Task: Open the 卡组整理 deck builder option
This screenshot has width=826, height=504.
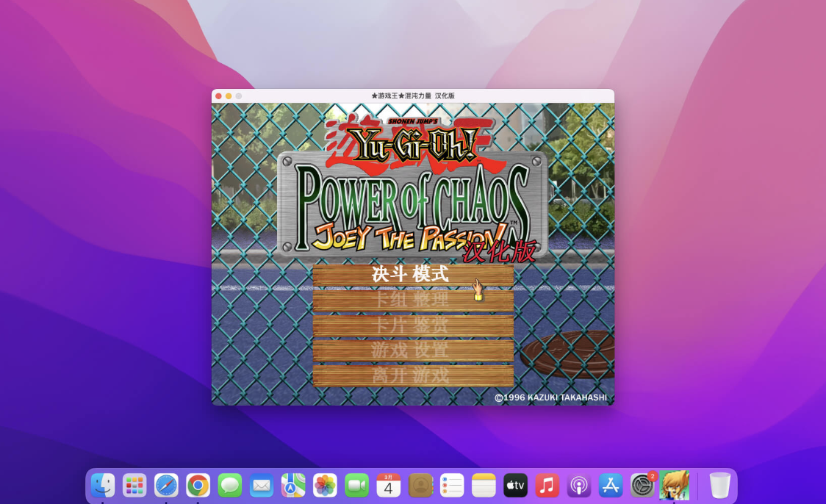Action: click(413, 300)
